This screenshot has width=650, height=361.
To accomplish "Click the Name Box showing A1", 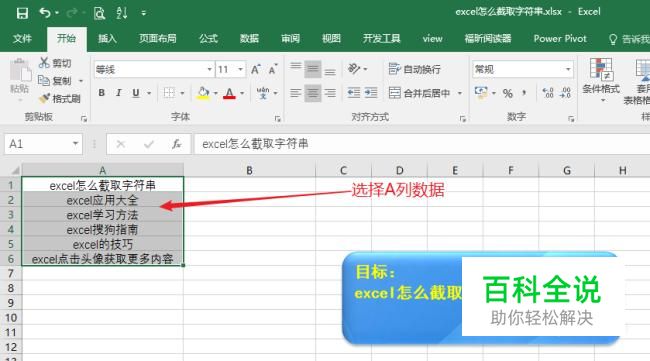I will click(x=44, y=144).
